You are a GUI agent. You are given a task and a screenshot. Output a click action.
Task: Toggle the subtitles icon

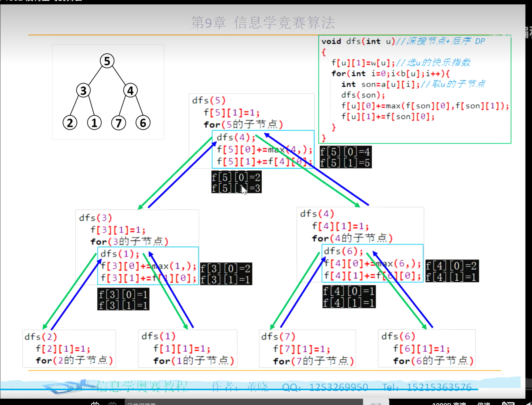[x=508, y=404]
